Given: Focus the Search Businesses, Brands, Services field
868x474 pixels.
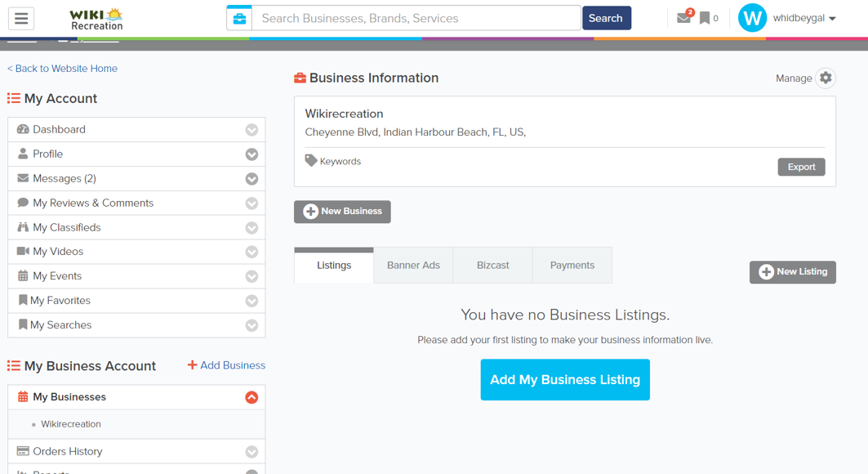Looking at the screenshot, I should (x=416, y=18).
